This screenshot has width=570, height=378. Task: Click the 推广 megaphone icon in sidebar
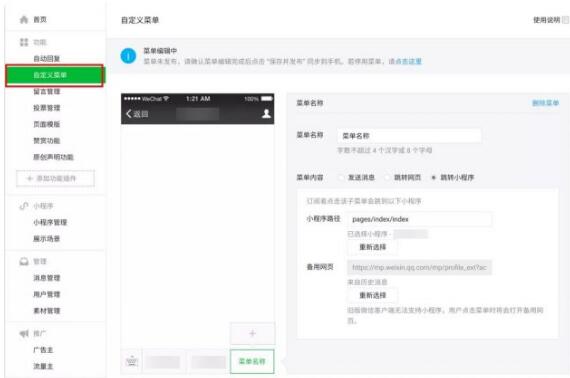click(24, 333)
